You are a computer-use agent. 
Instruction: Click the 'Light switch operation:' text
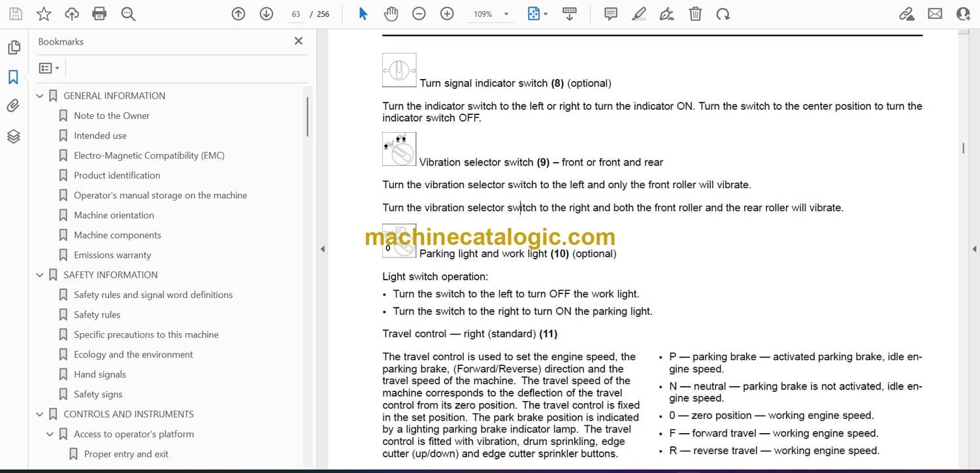click(435, 276)
